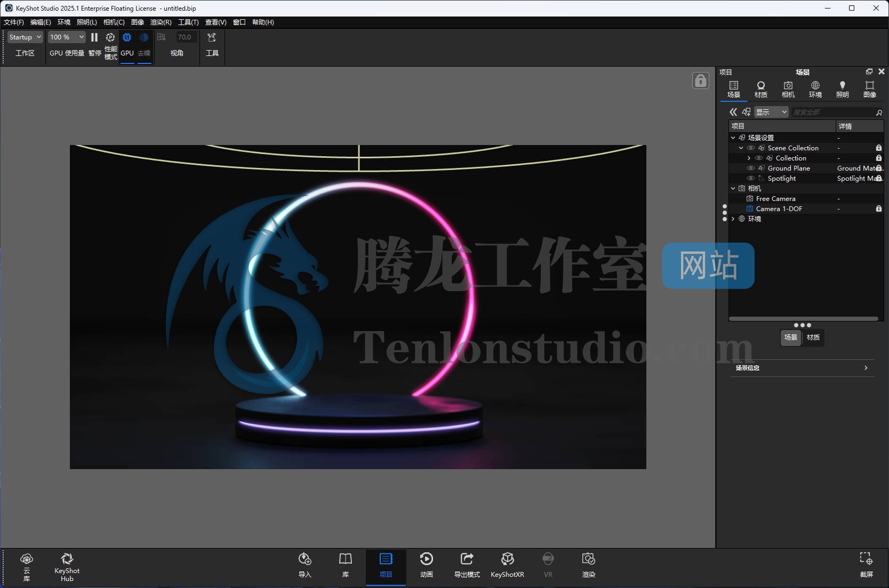Image resolution: width=889 pixels, height=588 pixels.
Task: Select the Free Camera item
Action: point(775,198)
